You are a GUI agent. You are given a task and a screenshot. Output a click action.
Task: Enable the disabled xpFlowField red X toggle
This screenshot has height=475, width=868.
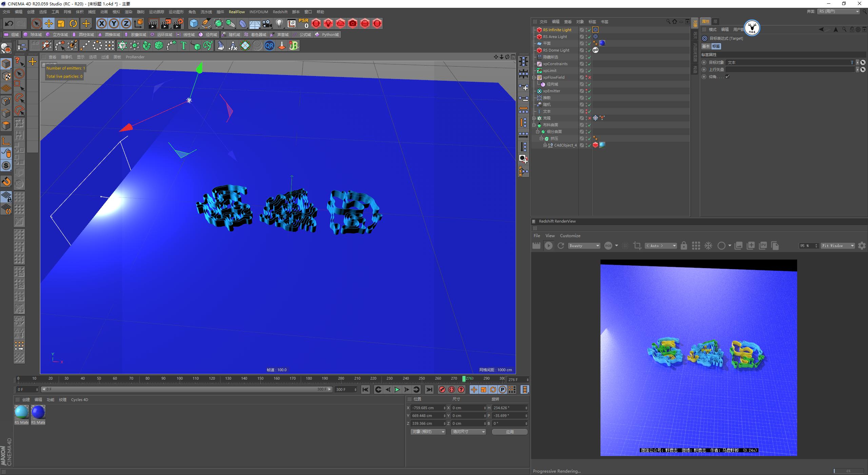[x=590, y=77]
